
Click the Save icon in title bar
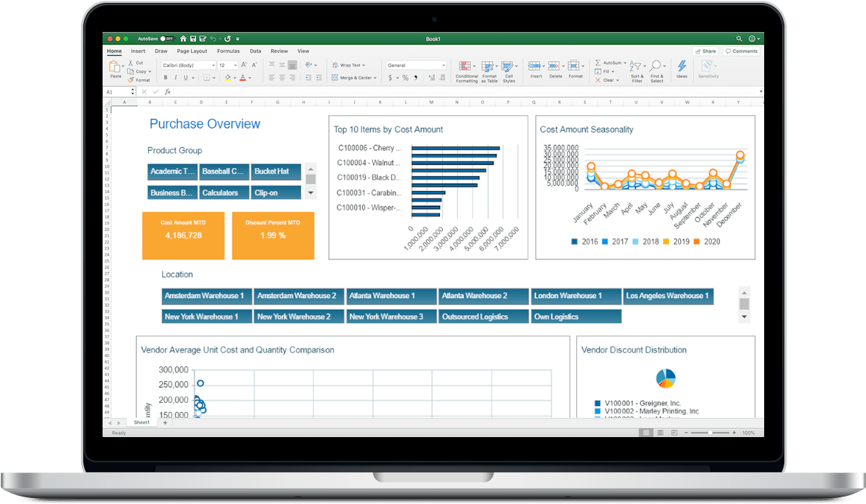point(193,39)
